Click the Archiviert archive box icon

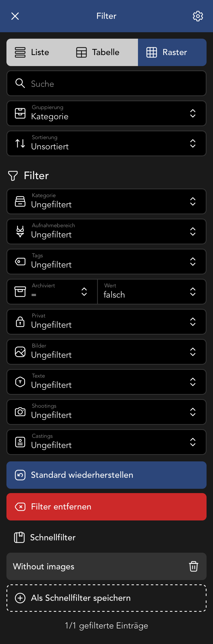coord(20,292)
